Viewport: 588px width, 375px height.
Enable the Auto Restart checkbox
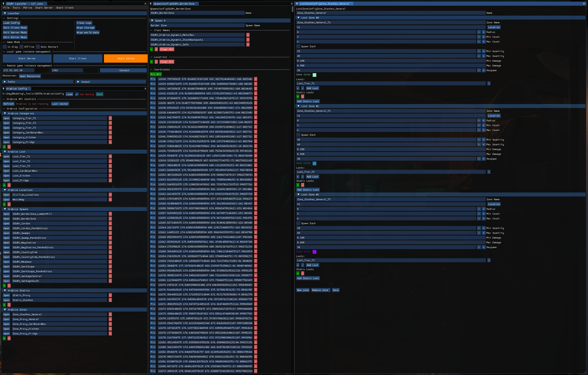click(38, 47)
